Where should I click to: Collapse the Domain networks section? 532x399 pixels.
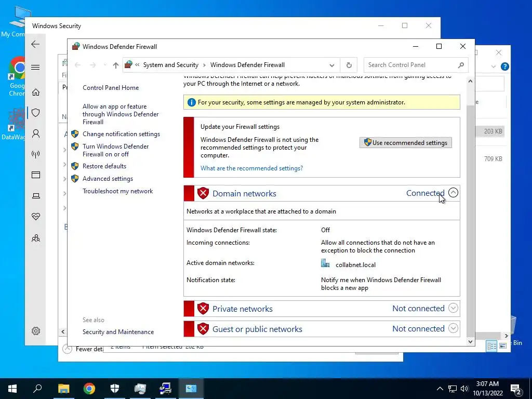pos(453,193)
